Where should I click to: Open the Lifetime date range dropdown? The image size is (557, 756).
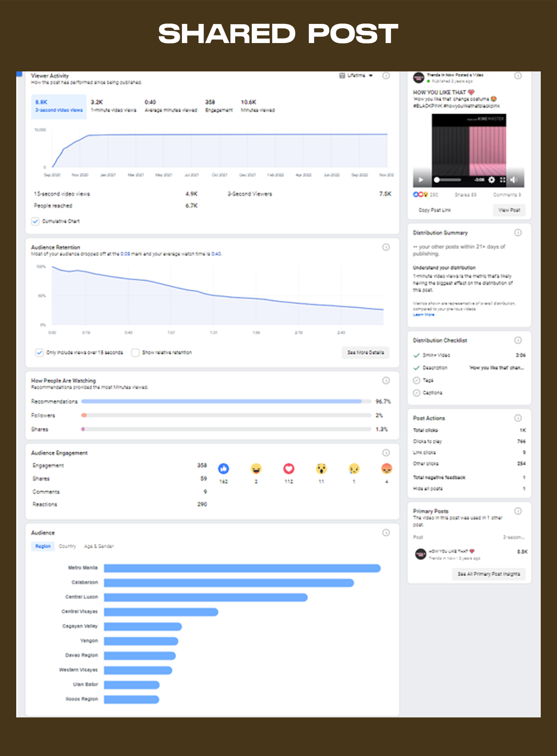click(356, 76)
